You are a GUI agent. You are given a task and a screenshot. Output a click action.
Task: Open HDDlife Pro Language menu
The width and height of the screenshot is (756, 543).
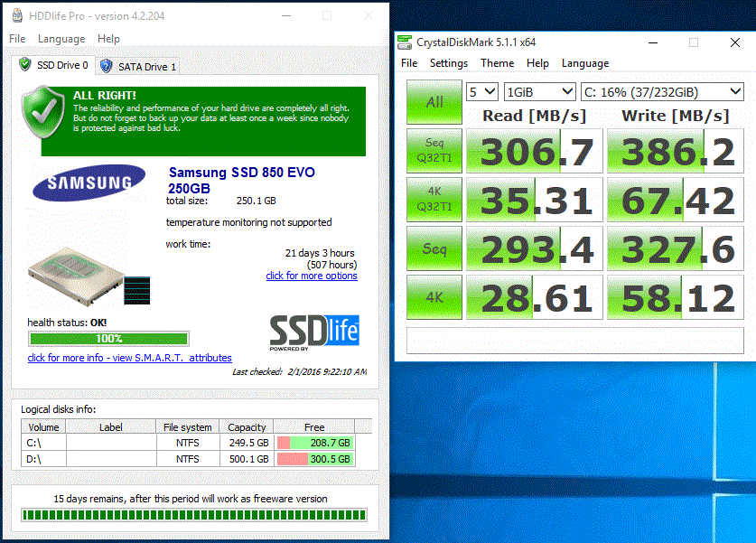coord(61,39)
